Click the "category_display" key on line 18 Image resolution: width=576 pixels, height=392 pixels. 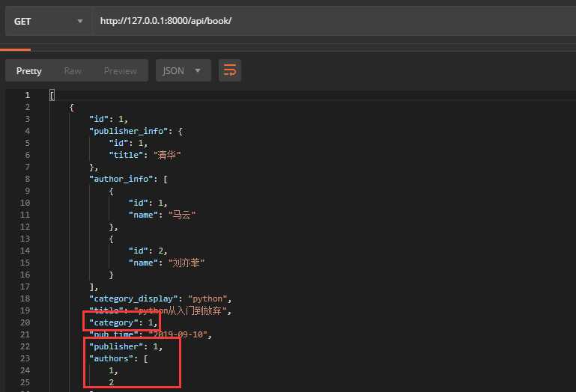(x=133, y=298)
